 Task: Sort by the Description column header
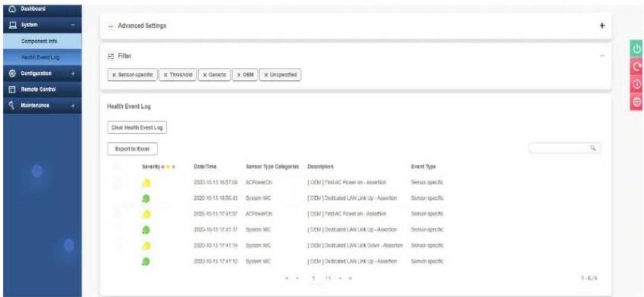click(320, 167)
